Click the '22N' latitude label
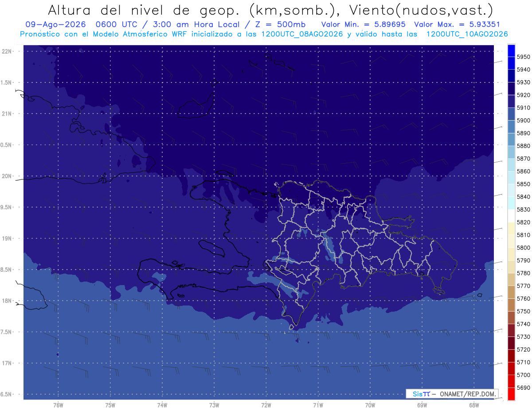This screenshot has width=532, height=411. 7,51
